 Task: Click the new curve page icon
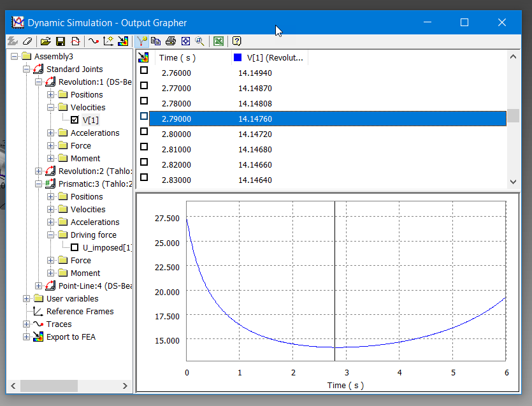pos(75,41)
